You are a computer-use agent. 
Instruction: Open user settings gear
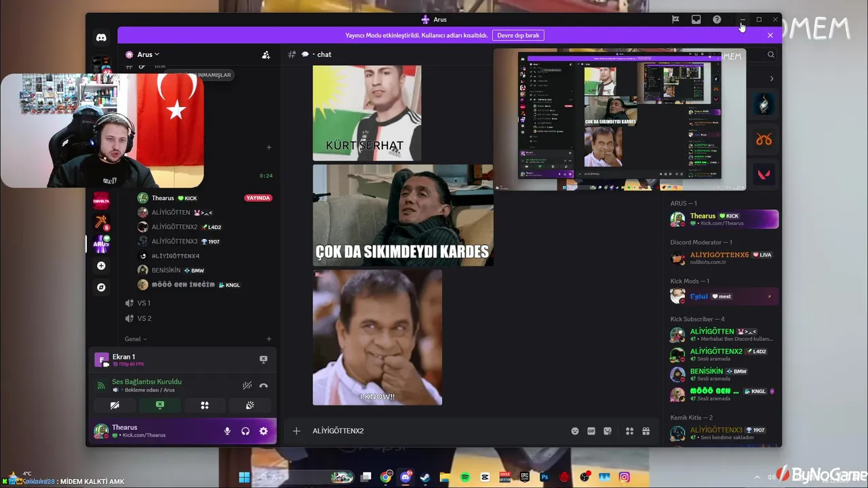click(x=263, y=431)
